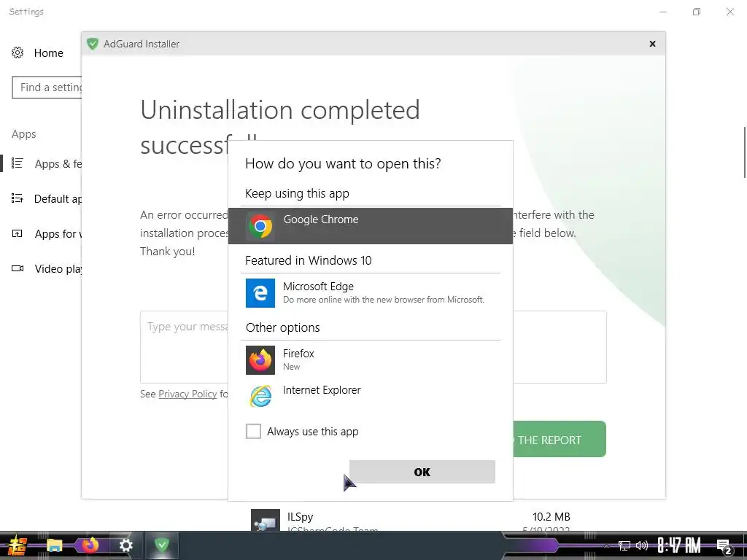Screen dimensions: 747x560
Task: Open Video playback settings page
Action: pos(47,268)
